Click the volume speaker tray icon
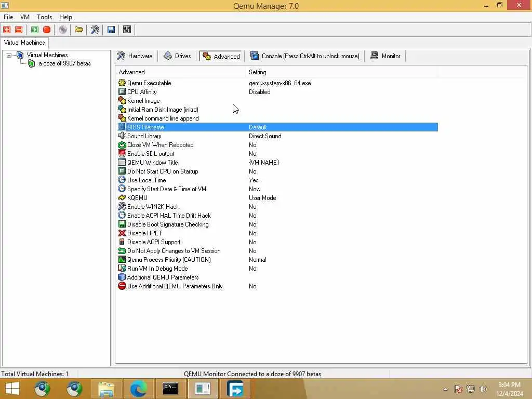Image resolution: width=532 pixels, height=399 pixels. 483,389
